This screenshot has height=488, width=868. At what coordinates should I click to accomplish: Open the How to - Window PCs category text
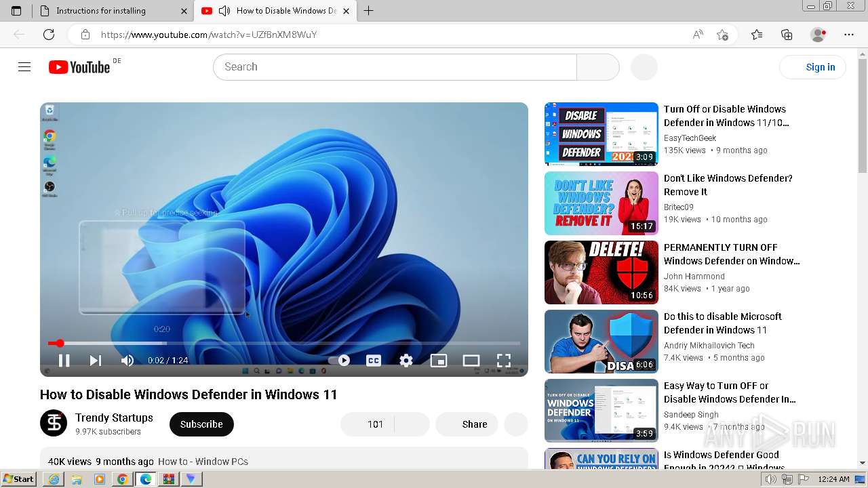click(x=203, y=462)
